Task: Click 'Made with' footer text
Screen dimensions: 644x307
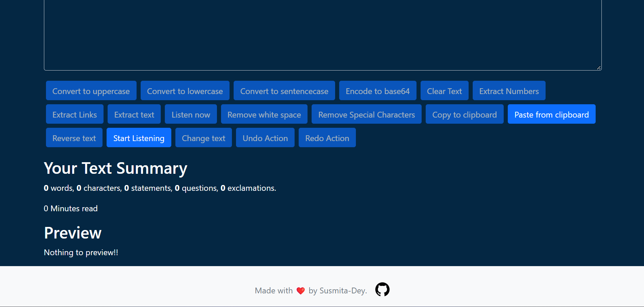Action: (274, 291)
